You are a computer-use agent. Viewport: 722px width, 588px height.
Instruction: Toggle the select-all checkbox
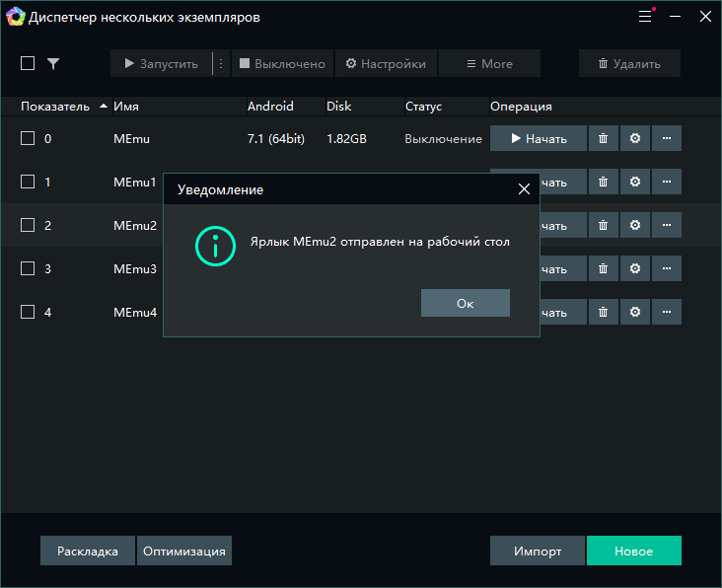(28, 63)
